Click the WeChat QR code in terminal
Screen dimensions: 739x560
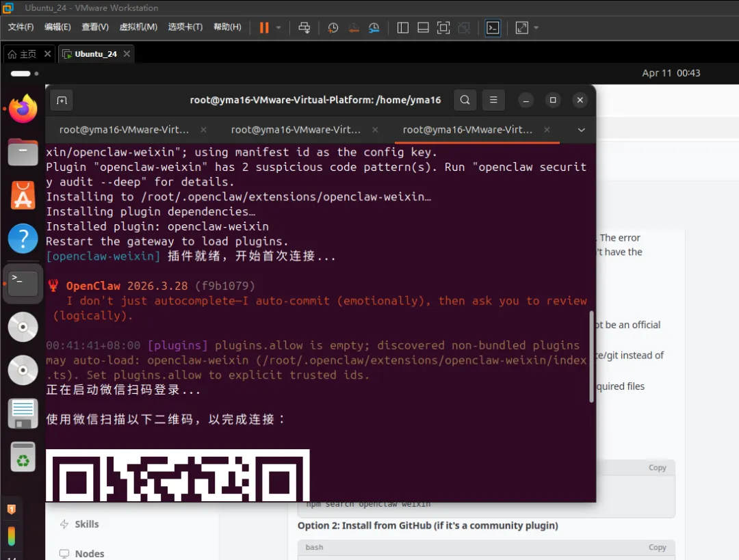[x=178, y=475]
